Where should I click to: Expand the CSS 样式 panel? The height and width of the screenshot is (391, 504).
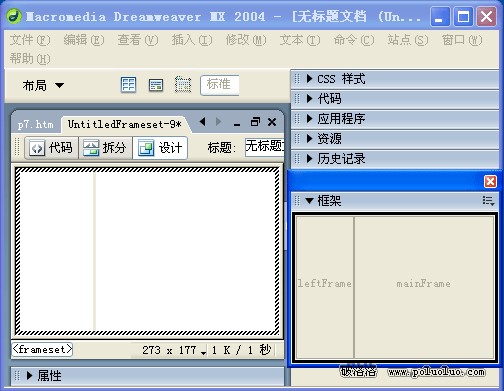coord(395,79)
